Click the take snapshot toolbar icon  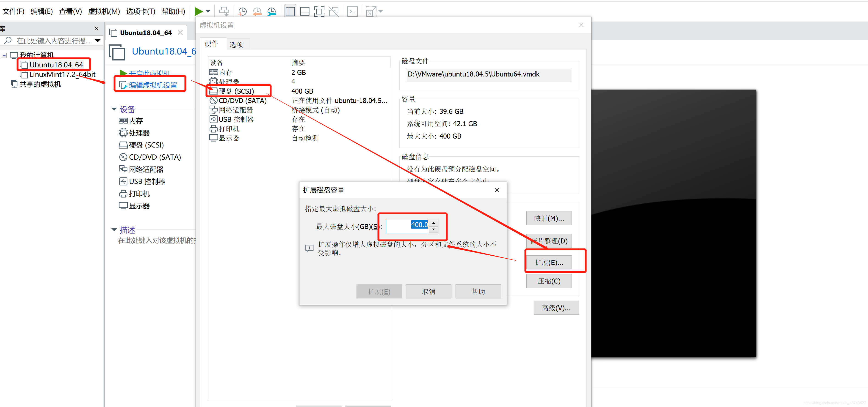click(242, 11)
